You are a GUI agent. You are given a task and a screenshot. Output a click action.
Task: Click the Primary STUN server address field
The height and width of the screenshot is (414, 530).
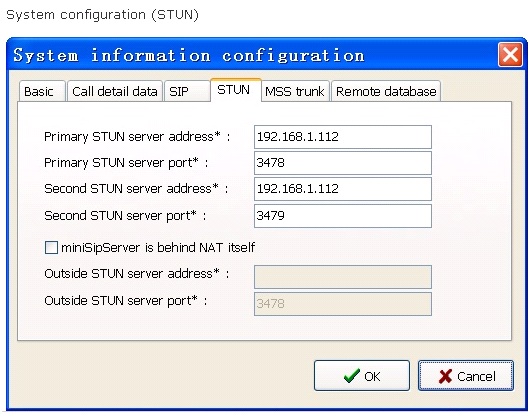tap(343, 137)
